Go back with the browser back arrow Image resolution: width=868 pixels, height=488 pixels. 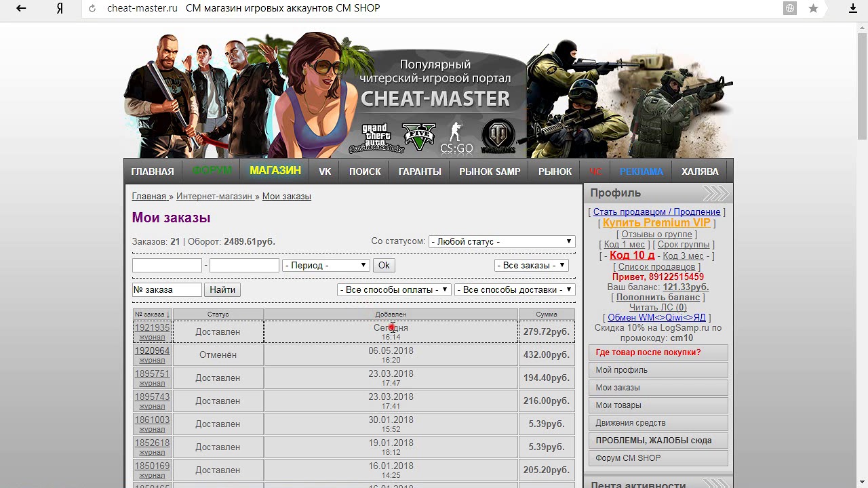point(21,9)
